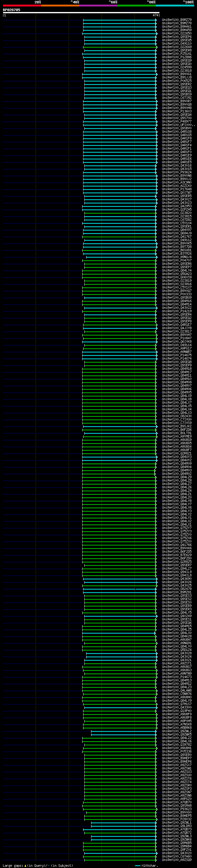
Task: Open hit UniRef100_O22650
Action: (176, 33)
